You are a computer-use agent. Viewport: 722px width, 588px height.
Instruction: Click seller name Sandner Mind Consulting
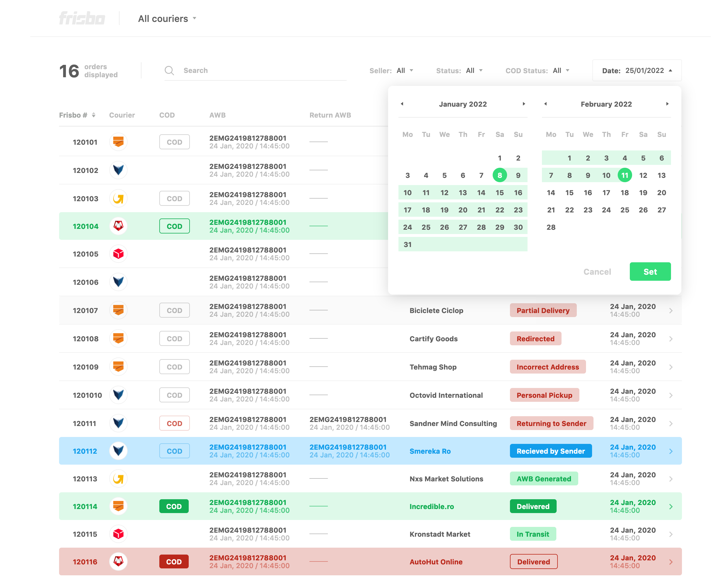click(x=453, y=423)
